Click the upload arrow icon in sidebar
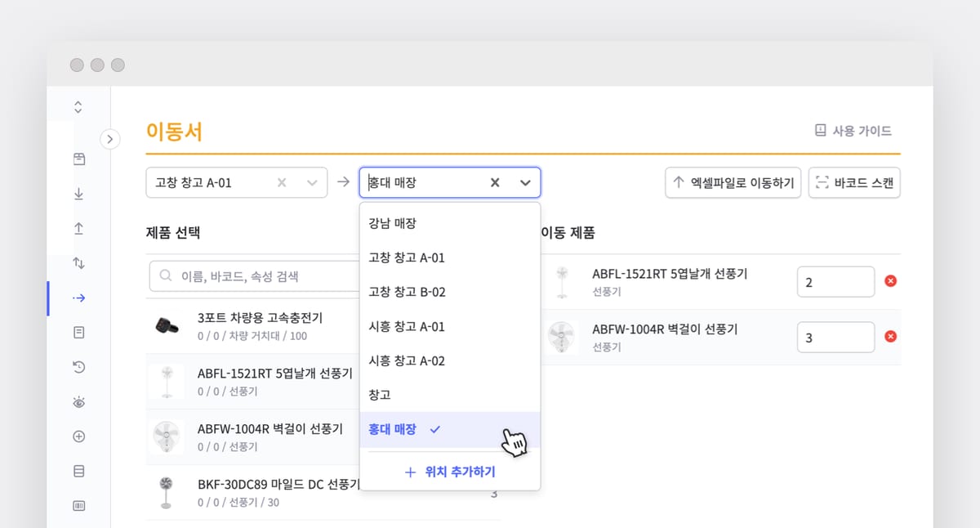 (79, 229)
